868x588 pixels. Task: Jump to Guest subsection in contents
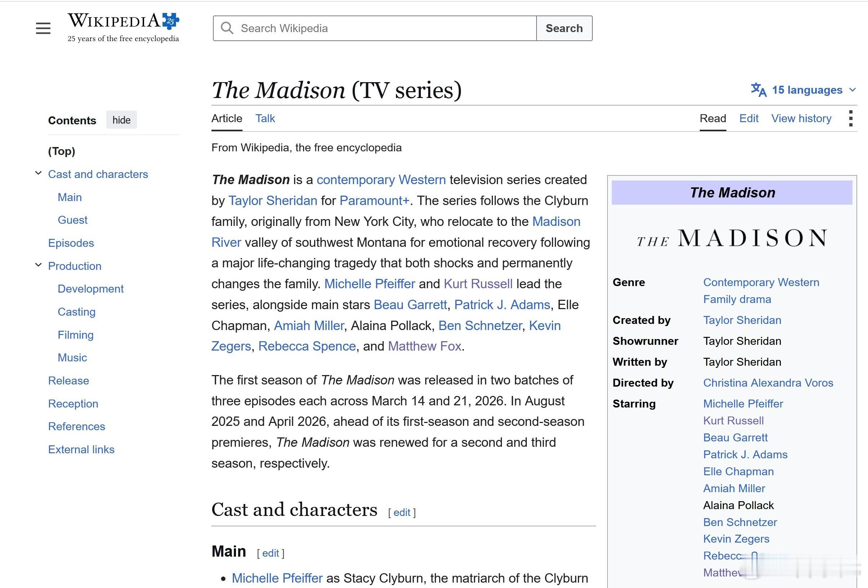click(x=72, y=220)
